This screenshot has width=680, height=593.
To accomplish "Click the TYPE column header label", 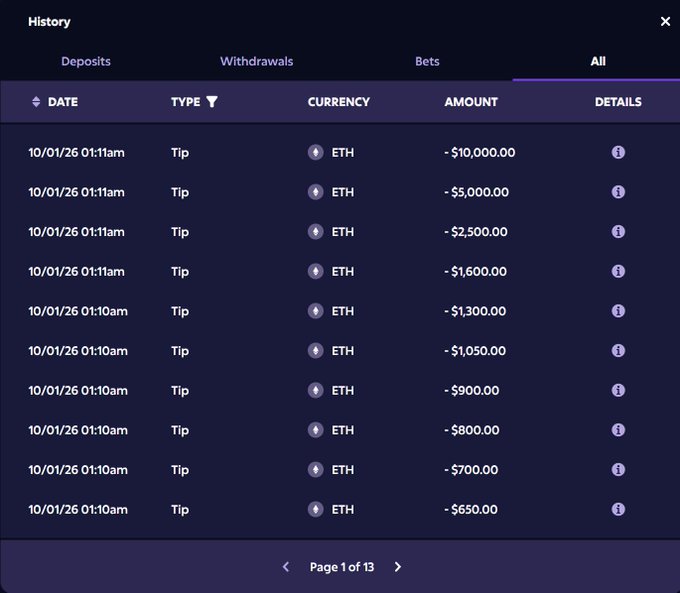I will 186,102.
